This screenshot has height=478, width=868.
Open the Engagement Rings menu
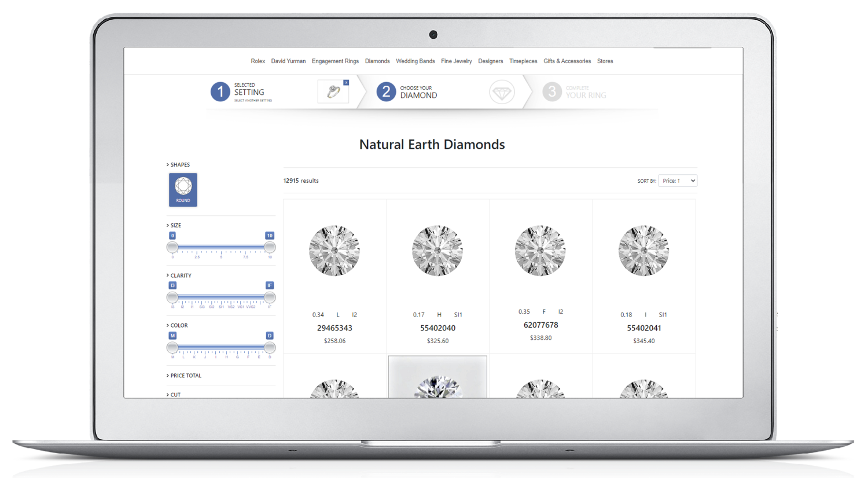point(335,61)
